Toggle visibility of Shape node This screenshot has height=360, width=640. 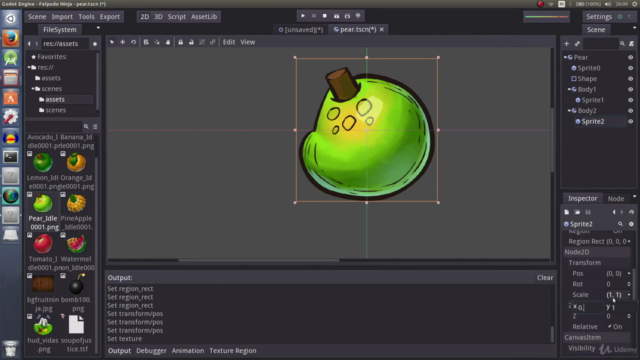631,79
